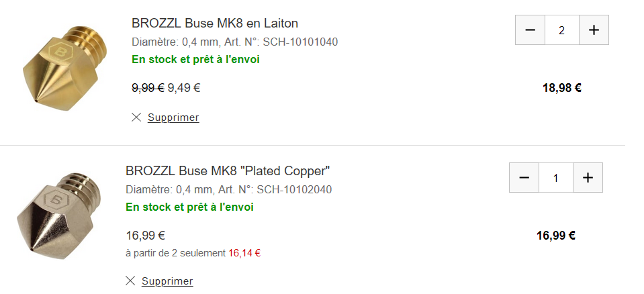Focus the Laiton quantity field showing 2
644x294 pixels.
click(x=562, y=30)
